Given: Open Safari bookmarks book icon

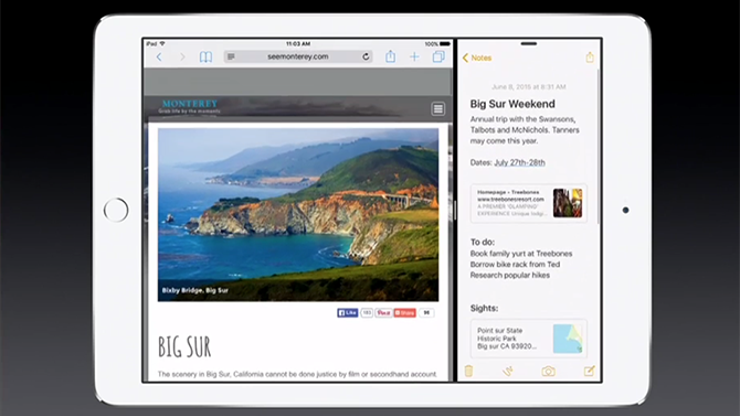Looking at the screenshot, I should click(x=206, y=57).
